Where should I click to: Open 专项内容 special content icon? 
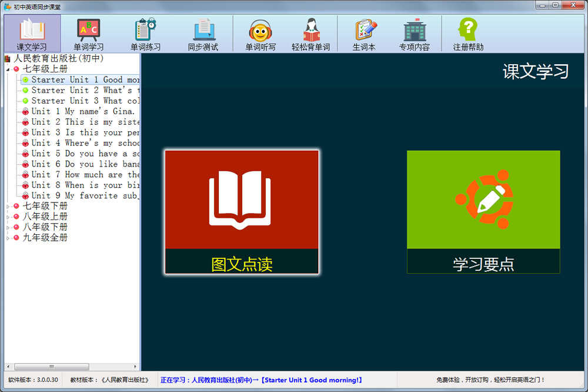tap(415, 34)
